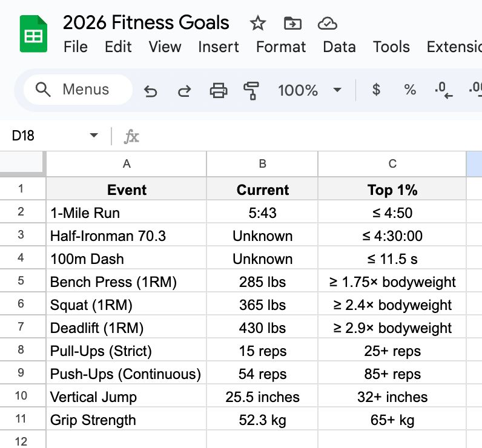Select row 5 header
482x448 pixels.
tap(21, 280)
